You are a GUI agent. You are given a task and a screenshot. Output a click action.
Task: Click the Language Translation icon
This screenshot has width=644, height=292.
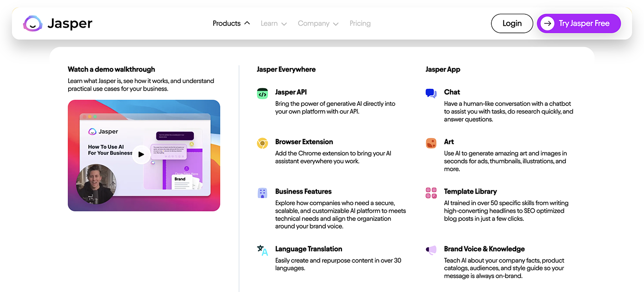coord(262,250)
